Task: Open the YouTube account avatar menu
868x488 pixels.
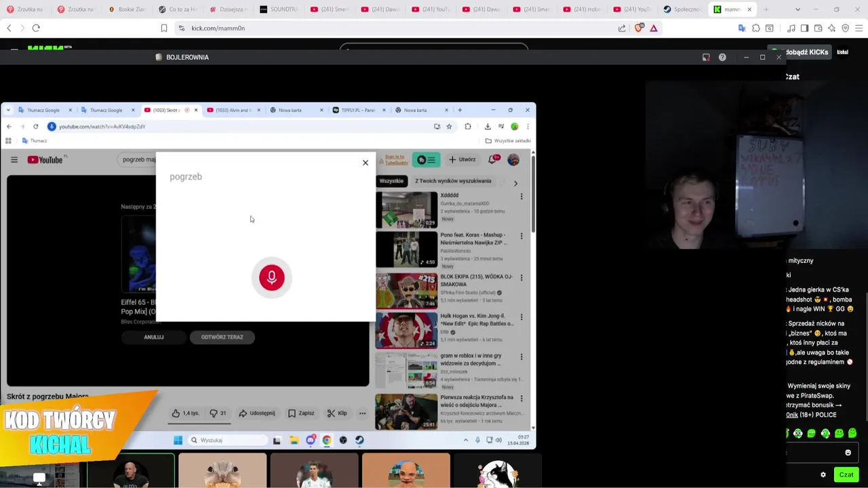Action: coord(513,159)
